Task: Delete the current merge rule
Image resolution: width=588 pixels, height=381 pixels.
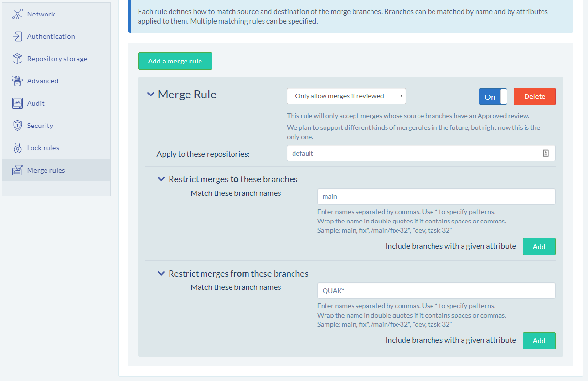Action: [534, 96]
